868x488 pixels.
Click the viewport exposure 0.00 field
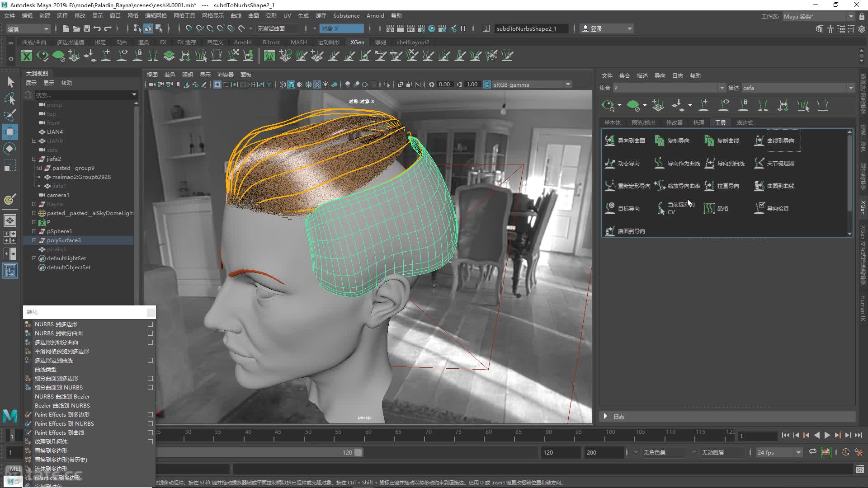[x=444, y=84]
